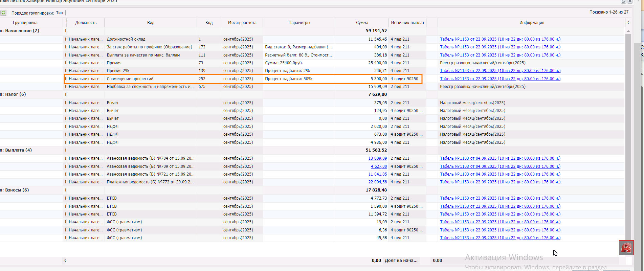
Task: Click the Информация column header
Action: (531, 23)
